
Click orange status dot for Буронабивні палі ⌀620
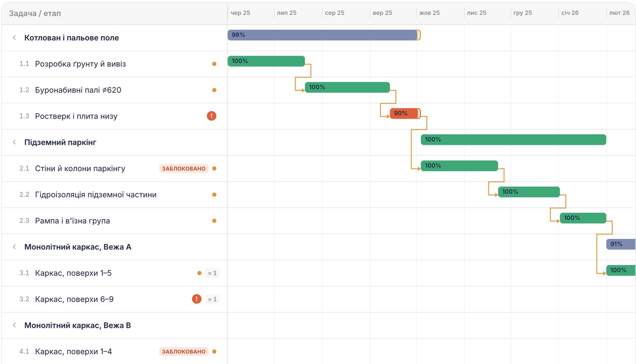coord(214,90)
